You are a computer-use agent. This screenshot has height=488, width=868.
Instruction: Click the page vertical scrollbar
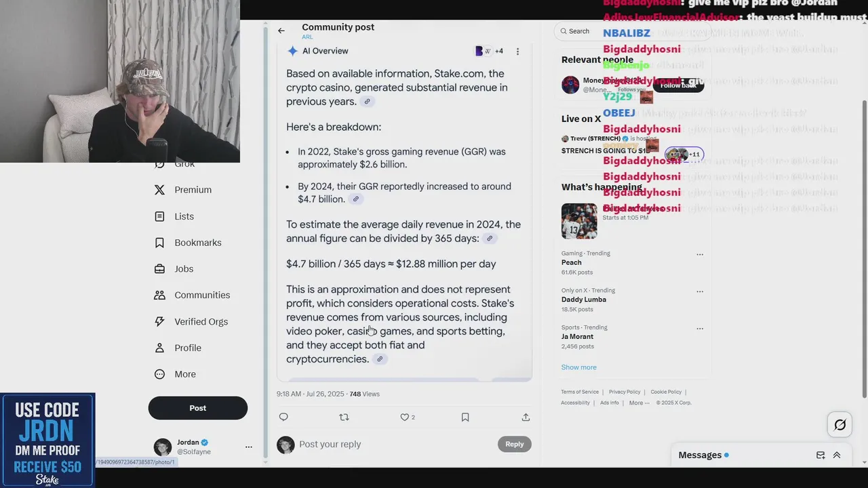pyautogui.click(x=864, y=247)
